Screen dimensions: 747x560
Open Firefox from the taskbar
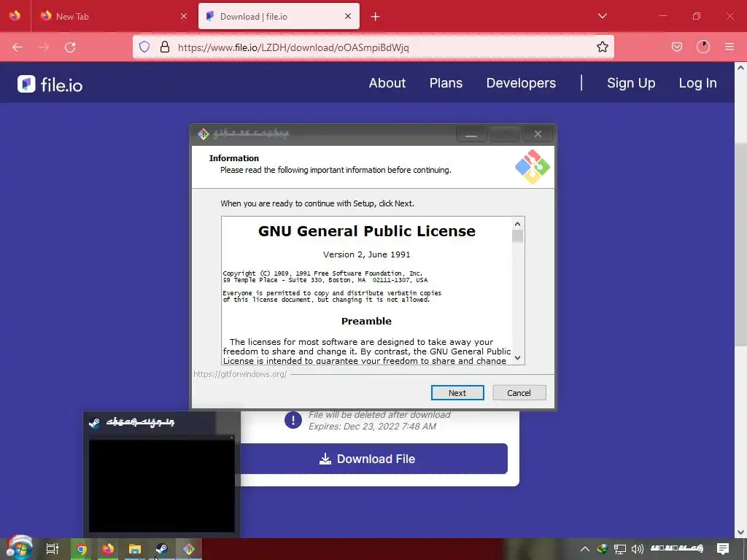pos(108,549)
